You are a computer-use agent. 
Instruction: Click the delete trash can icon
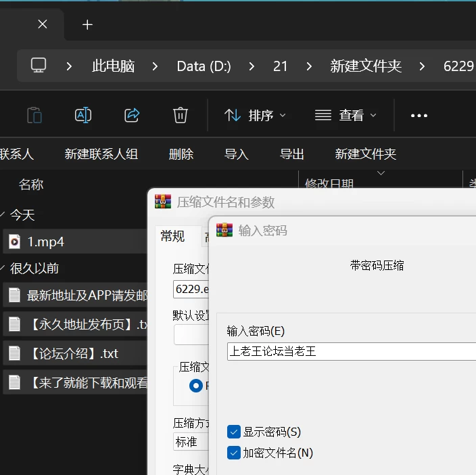181,115
